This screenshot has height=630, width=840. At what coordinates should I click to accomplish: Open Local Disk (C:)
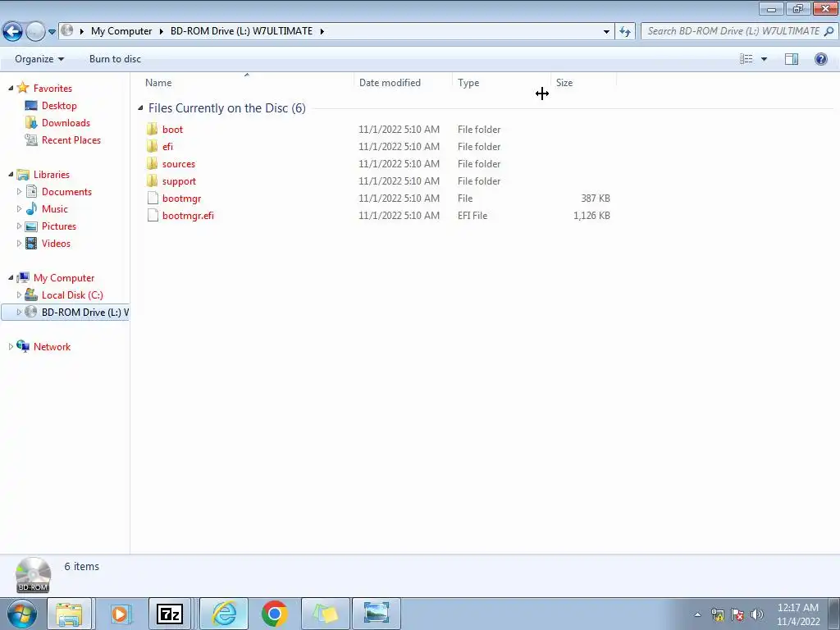72,295
